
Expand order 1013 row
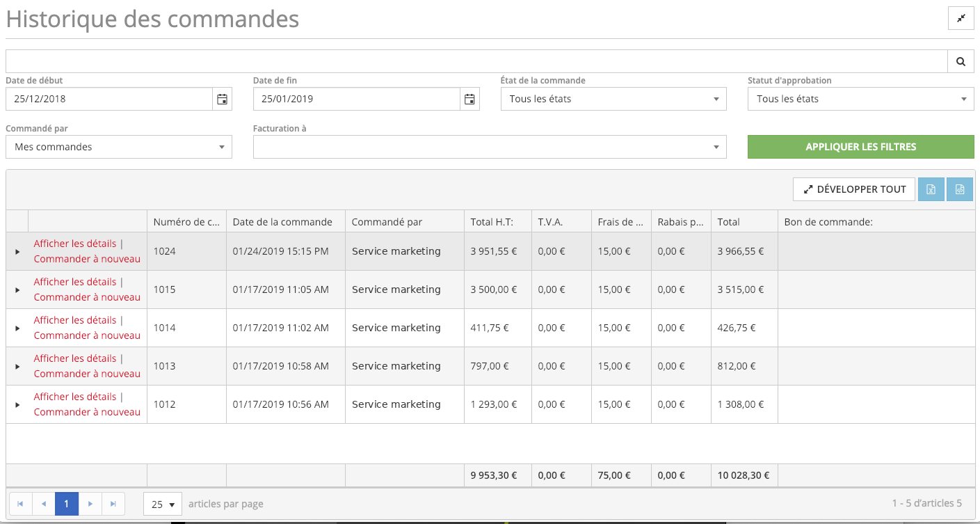coord(17,366)
